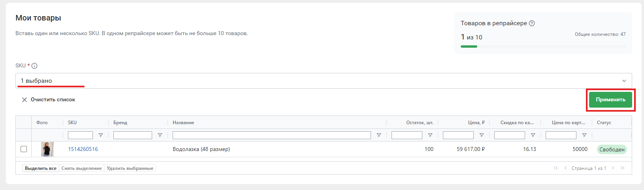The image size is (644, 190).
Task: Click the Свободен status badge
Action: (x=612, y=149)
